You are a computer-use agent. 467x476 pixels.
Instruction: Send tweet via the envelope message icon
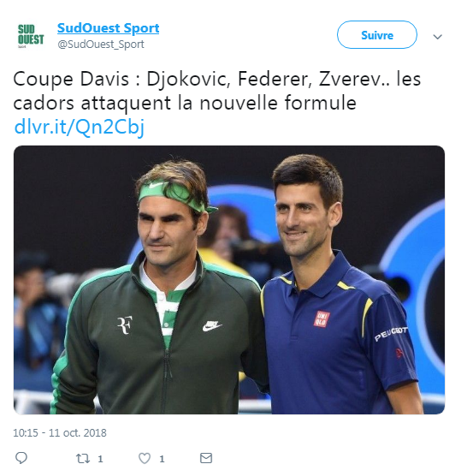(206, 458)
